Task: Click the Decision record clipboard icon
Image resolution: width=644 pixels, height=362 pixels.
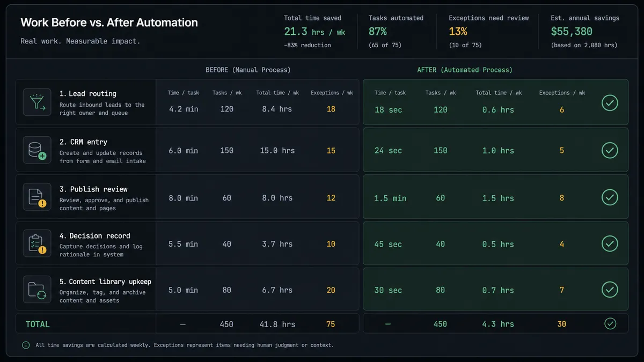Action: point(37,243)
